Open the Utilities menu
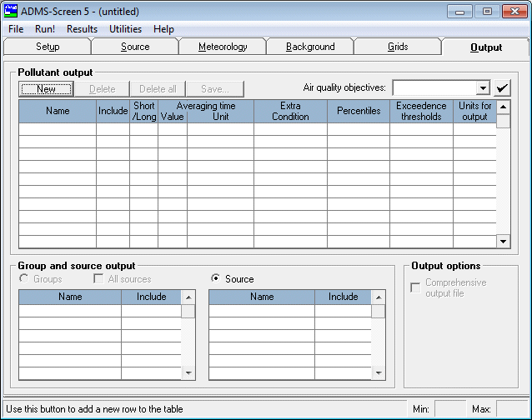The height and width of the screenshot is (420, 532). tap(125, 29)
